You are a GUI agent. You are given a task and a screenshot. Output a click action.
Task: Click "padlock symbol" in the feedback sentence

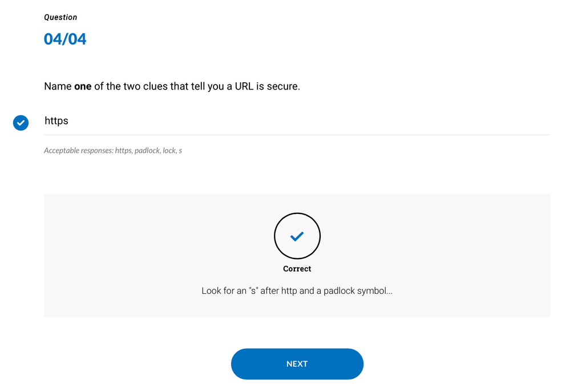click(x=358, y=291)
